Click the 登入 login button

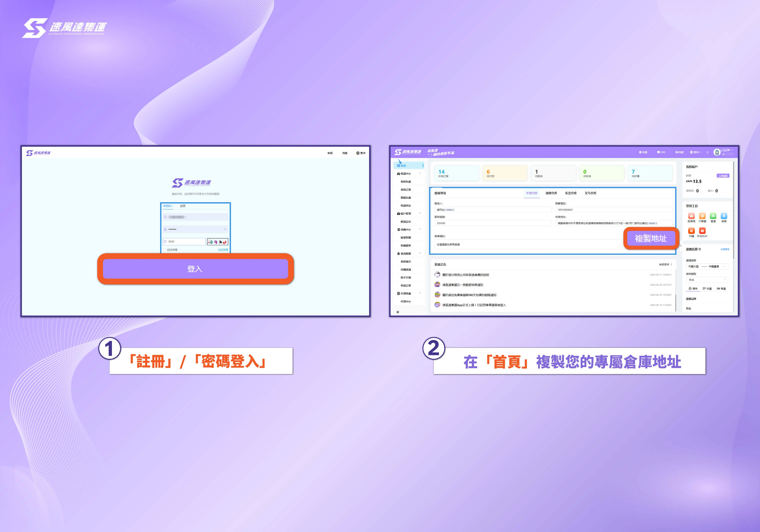pos(195,269)
